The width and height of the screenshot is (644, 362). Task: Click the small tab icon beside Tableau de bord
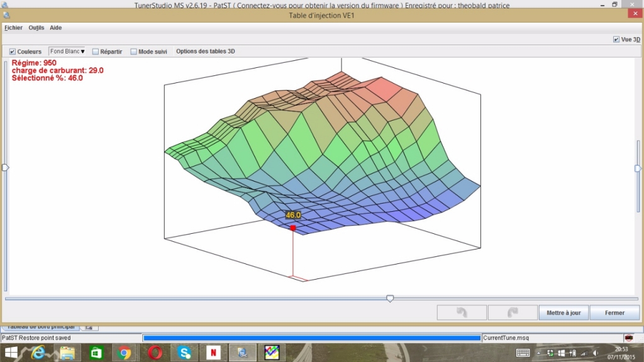tap(89, 327)
